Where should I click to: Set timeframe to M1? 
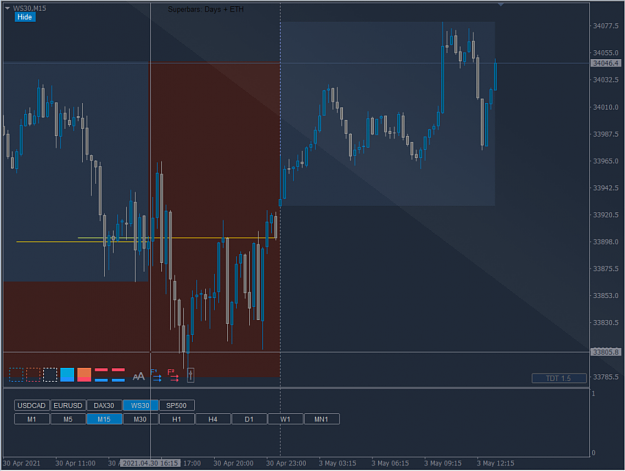click(x=32, y=419)
